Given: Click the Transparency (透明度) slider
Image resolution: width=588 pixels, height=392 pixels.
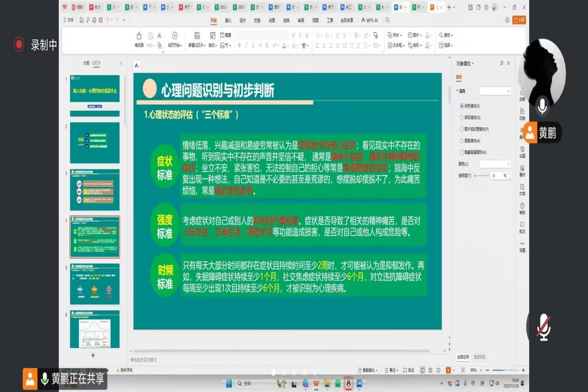Looking at the screenshot, I should pos(481,176).
